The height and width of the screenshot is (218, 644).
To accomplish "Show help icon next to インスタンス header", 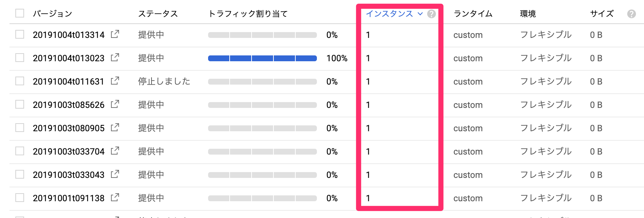I will click(x=432, y=14).
